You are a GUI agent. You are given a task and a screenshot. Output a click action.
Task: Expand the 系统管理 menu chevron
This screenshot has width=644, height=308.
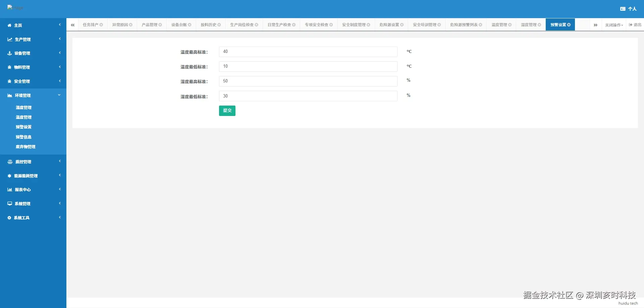(60, 203)
